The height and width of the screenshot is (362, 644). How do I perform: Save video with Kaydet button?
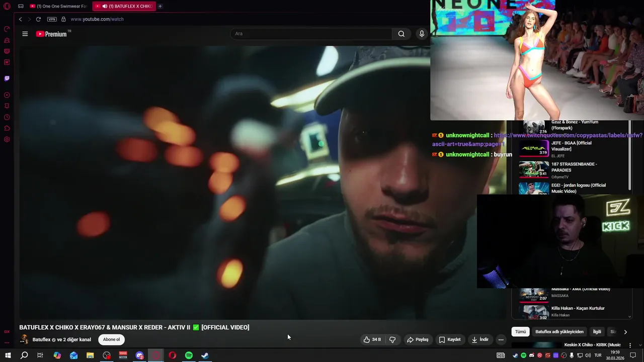tap(450, 339)
